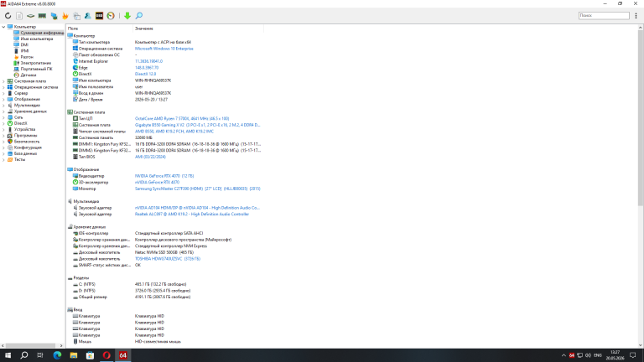644x362 pixels.
Task: Click the disk benchmark drive toolbar icon
Action: click(x=31, y=16)
